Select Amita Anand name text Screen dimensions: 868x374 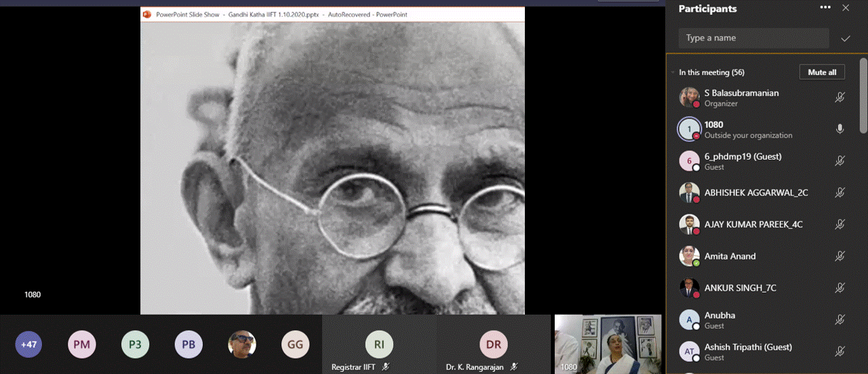pos(730,256)
